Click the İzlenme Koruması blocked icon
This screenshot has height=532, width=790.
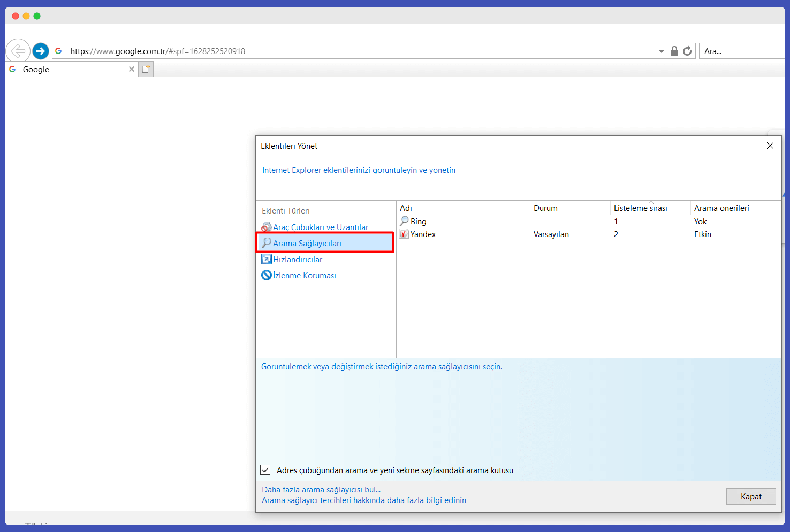pos(267,276)
